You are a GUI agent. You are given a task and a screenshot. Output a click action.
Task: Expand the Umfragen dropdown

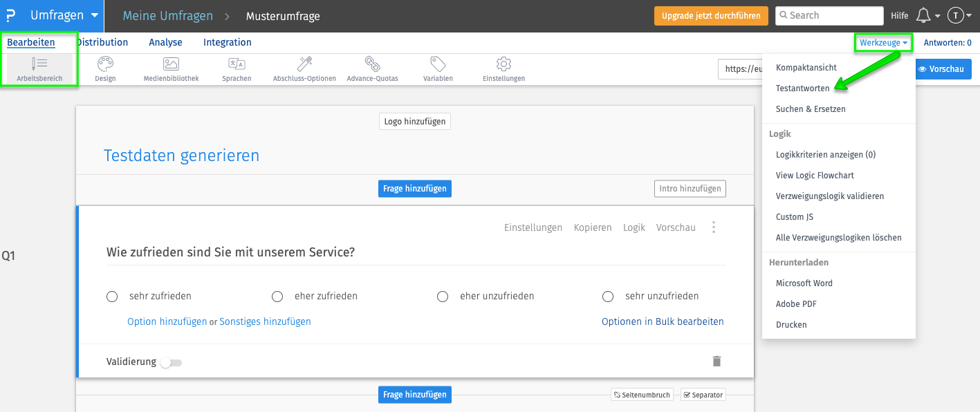64,15
